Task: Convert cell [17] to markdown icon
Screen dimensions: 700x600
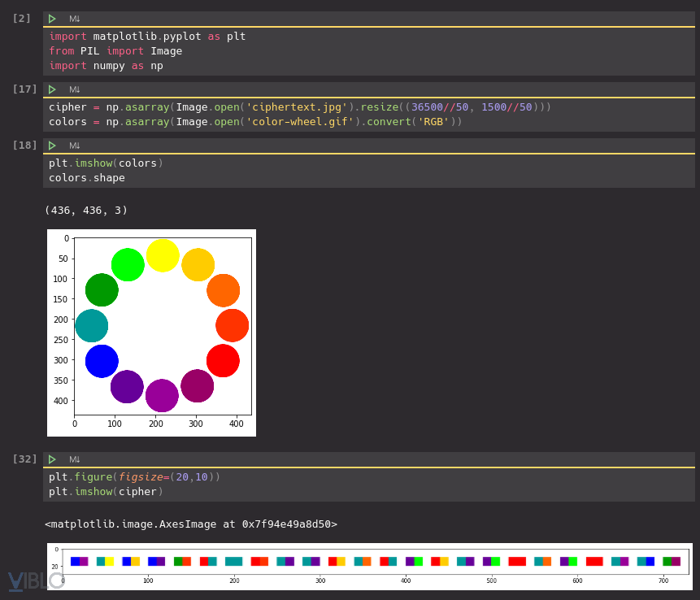Action: click(75, 89)
